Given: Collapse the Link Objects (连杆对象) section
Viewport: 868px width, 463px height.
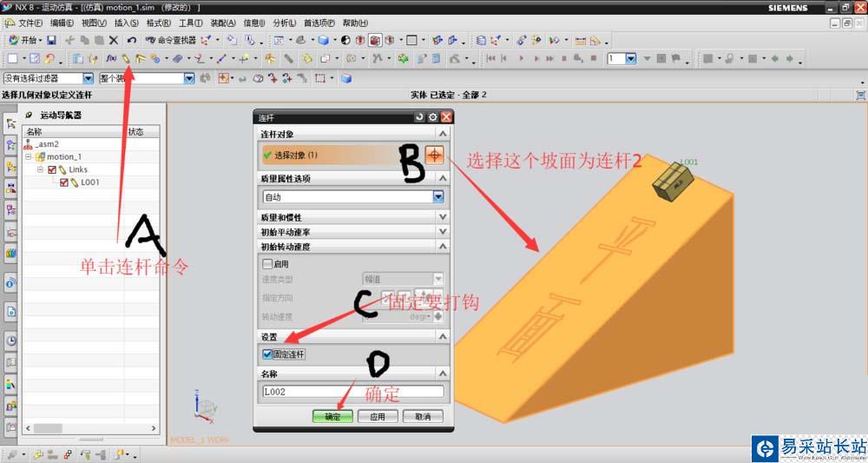Looking at the screenshot, I should click(x=443, y=134).
